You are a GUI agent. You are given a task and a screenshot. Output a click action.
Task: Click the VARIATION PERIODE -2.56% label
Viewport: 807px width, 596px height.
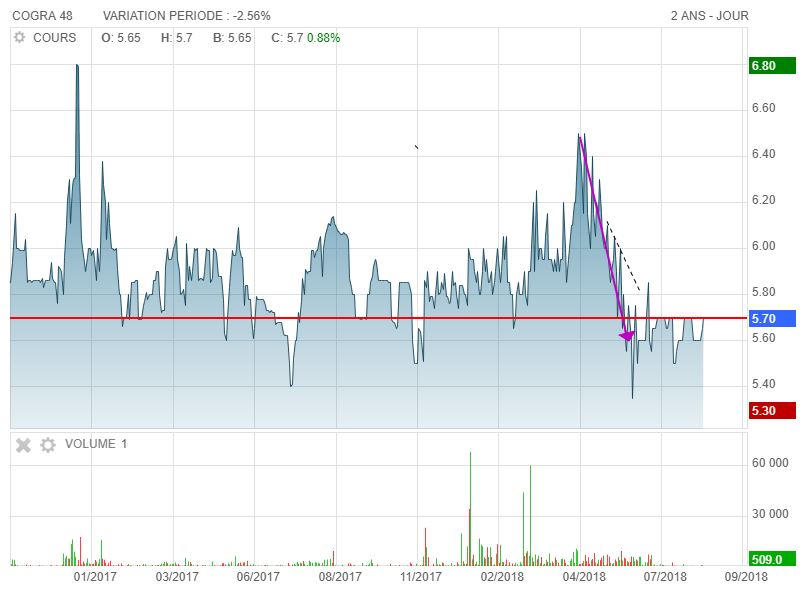[186, 16]
